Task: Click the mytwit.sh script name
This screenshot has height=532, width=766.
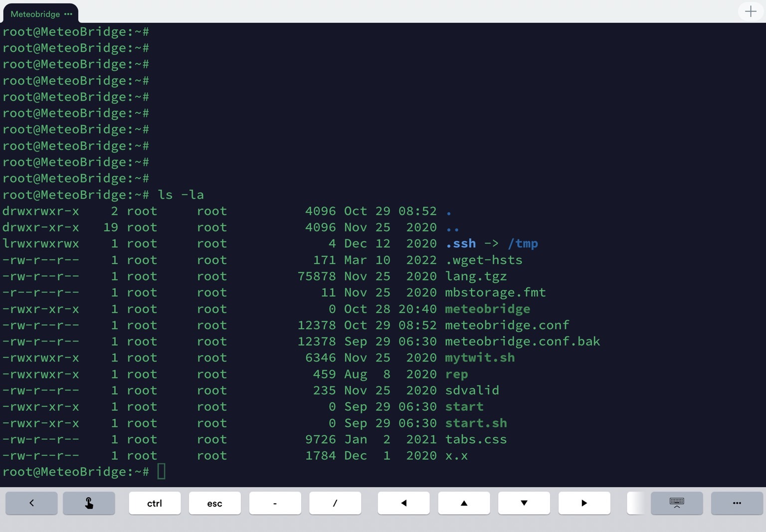Action: 480,357
